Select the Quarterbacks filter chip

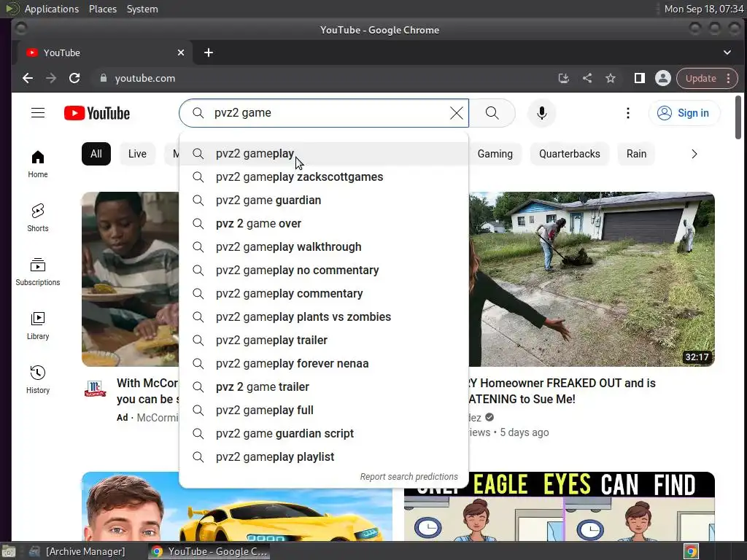click(x=569, y=154)
